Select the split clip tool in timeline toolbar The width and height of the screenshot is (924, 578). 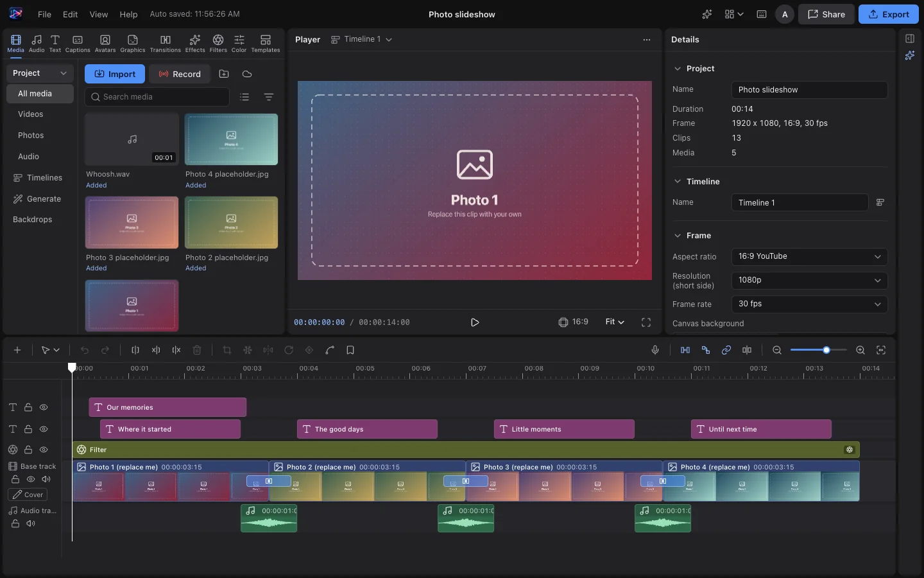135,350
